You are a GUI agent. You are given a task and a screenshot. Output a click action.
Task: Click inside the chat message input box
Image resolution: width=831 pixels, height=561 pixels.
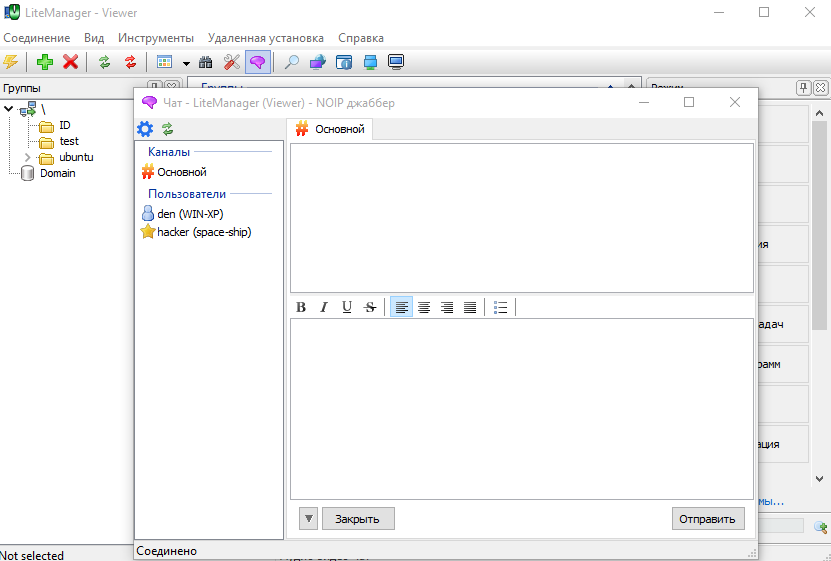pyautogui.click(x=521, y=408)
